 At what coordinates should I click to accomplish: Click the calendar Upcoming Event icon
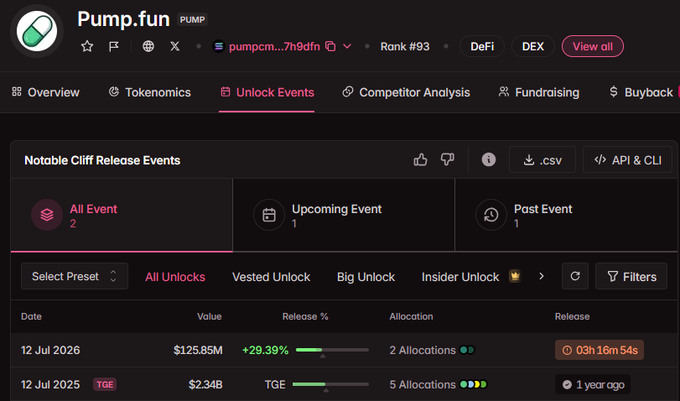coord(269,215)
